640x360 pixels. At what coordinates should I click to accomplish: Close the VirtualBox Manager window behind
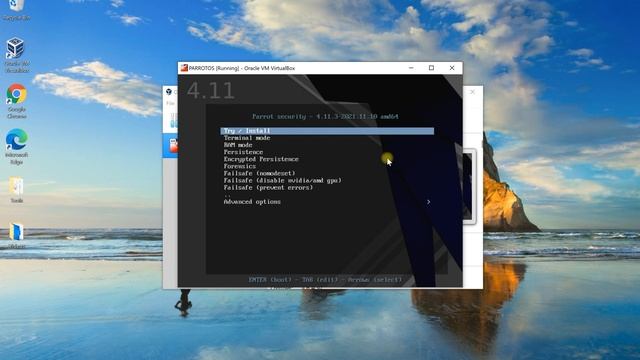point(473,92)
